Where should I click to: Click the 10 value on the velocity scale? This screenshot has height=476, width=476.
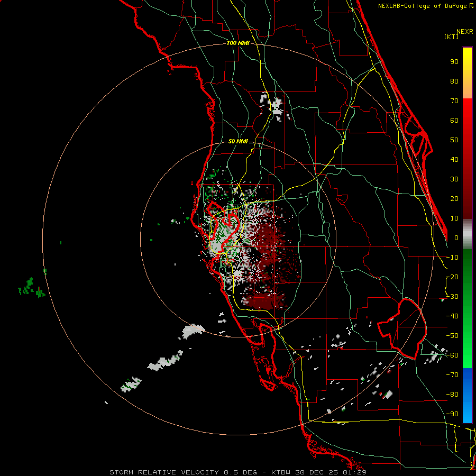click(454, 218)
